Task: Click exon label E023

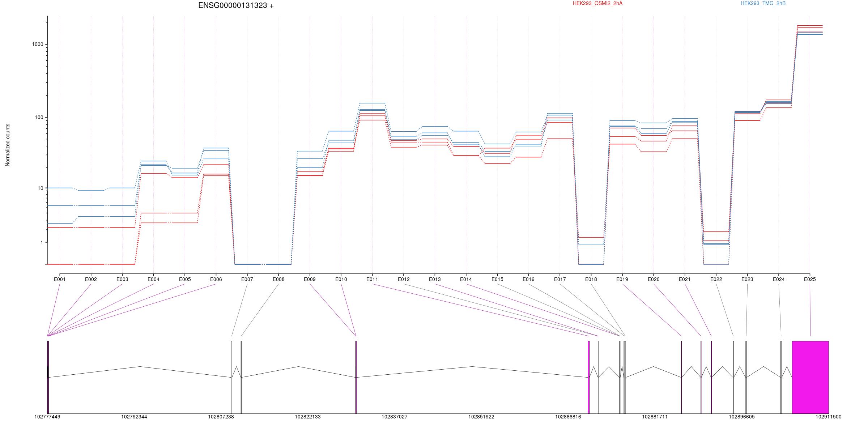Action: [x=747, y=279]
